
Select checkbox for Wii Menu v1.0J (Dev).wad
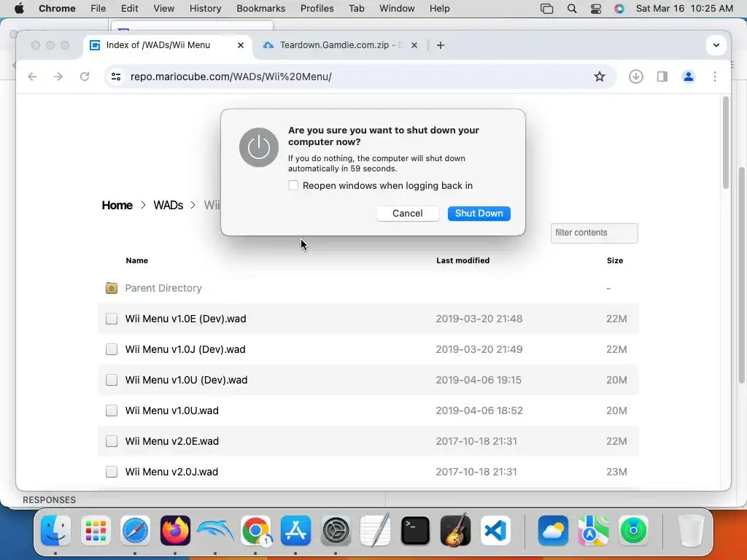[112, 349]
